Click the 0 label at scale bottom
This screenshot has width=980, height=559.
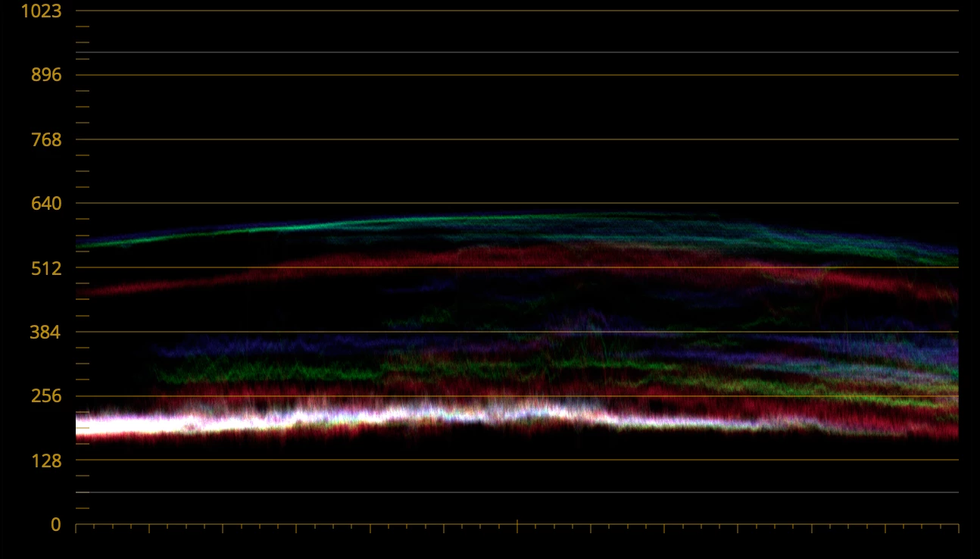click(56, 524)
